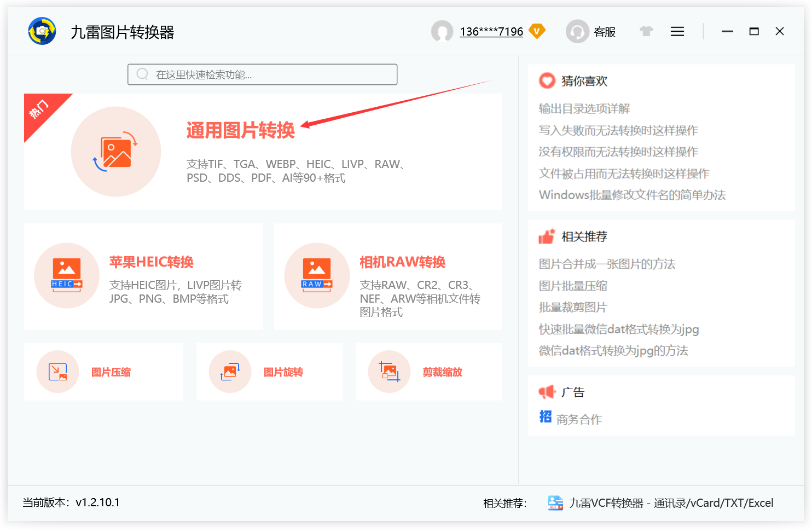Open the 苹果HEIC转换 icon

(67, 275)
